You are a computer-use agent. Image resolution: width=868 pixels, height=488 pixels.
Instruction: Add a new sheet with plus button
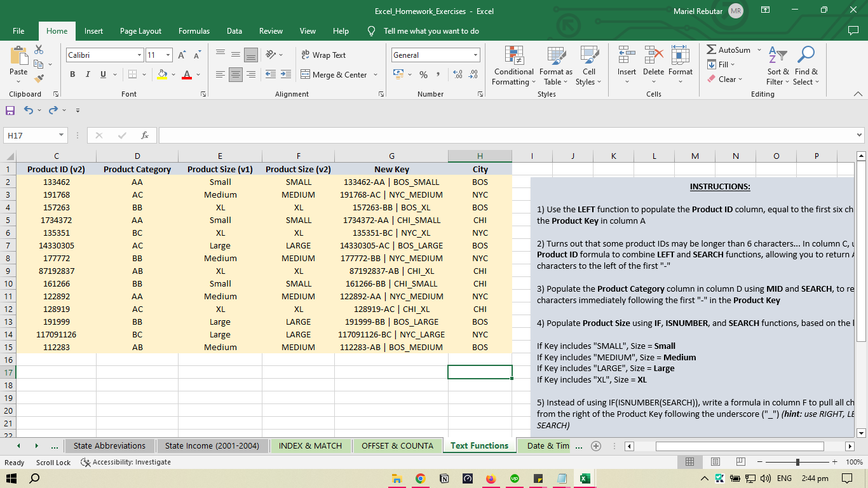(596, 446)
